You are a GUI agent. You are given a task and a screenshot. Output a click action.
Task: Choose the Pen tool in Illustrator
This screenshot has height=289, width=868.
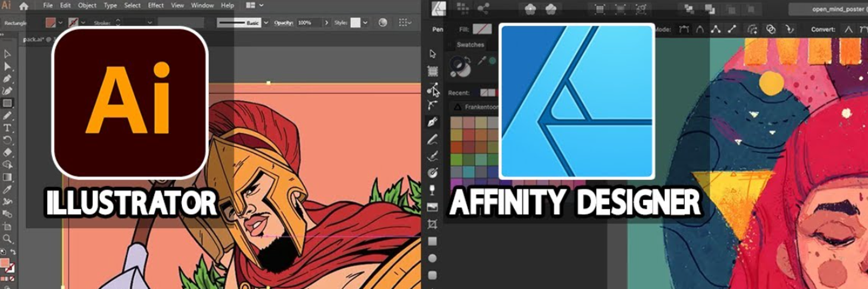[x=7, y=79]
